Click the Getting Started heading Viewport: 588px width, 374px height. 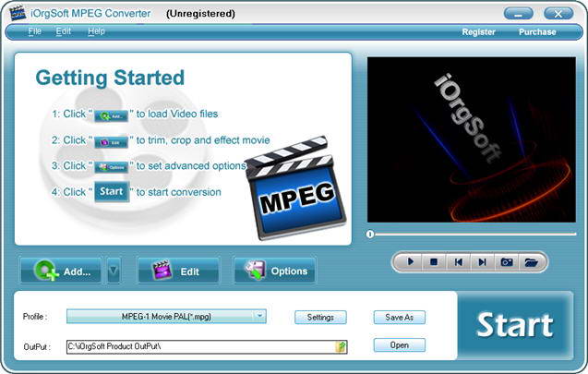click(110, 78)
